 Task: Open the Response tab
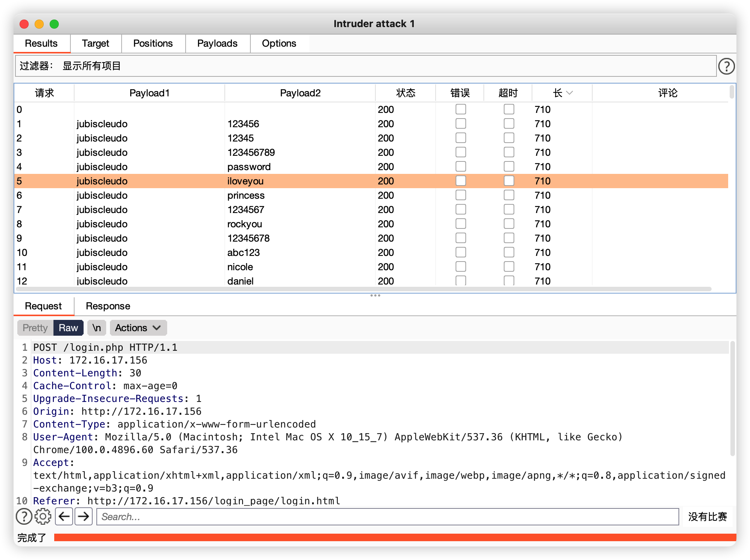[108, 306]
